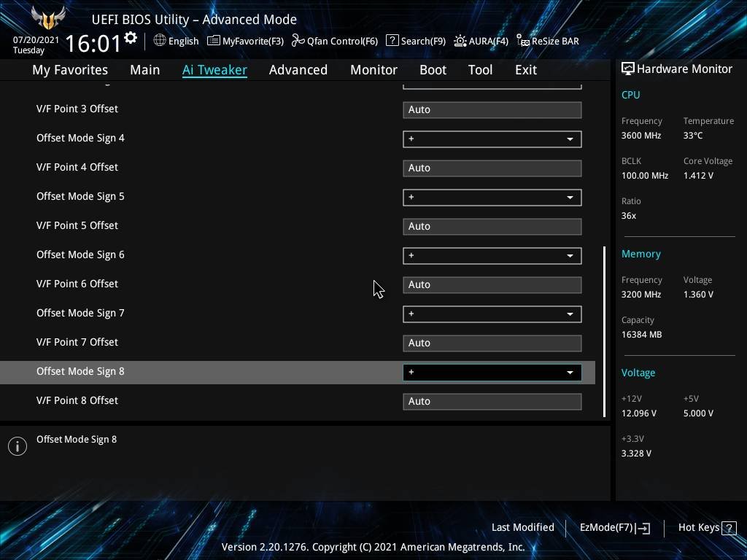The width and height of the screenshot is (747, 560).
Task: Switch to EzMode(F7)
Action: click(x=614, y=527)
